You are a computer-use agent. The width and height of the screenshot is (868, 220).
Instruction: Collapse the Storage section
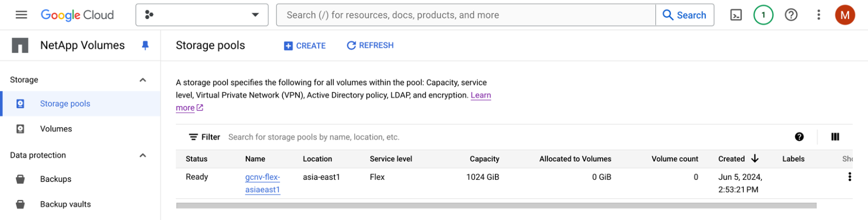tap(143, 80)
